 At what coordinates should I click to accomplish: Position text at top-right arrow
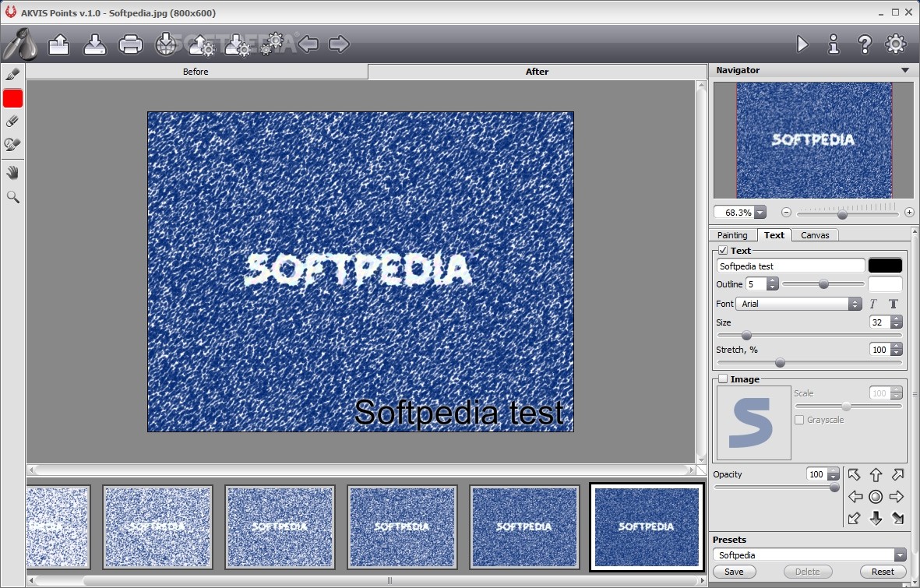[897, 475]
